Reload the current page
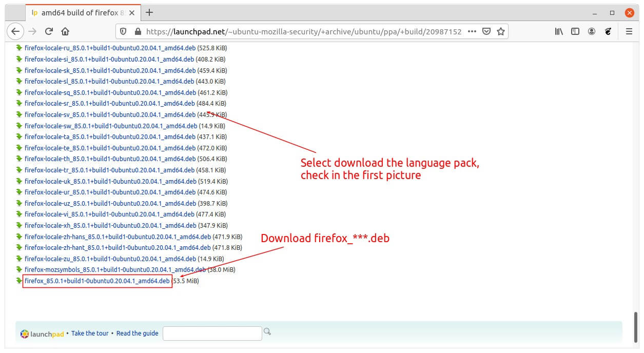The height and width of the screenshot is (353, 644). click(x=49, y=31)
